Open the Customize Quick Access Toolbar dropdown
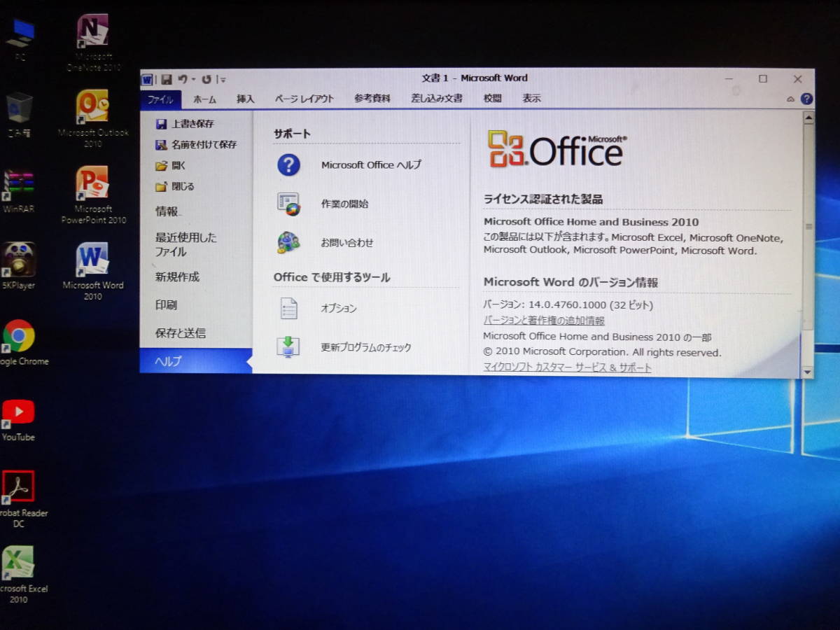Viewport: 840px width, 630px height. tap(223, 80)
